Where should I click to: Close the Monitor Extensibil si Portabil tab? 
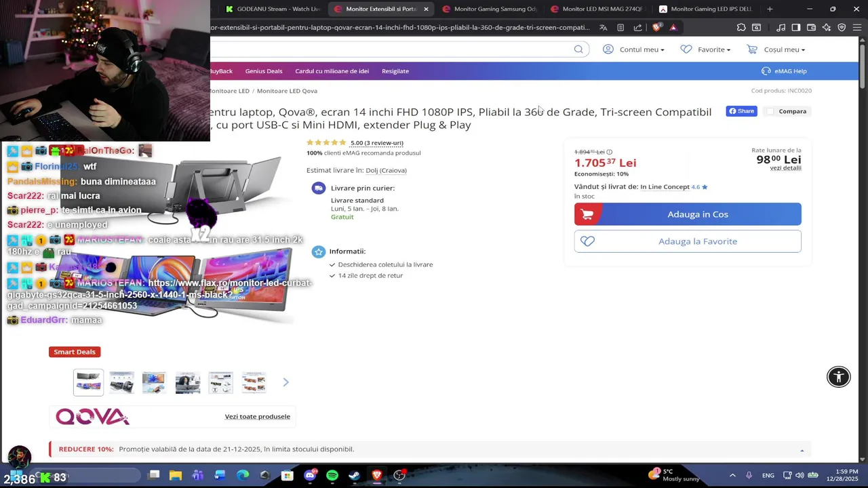426,9
